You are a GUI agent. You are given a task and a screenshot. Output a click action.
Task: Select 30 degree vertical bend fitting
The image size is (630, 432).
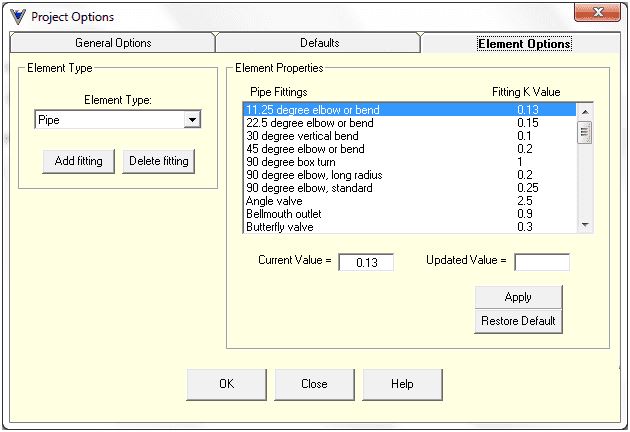pyautogui.click(x=305, y=136)
